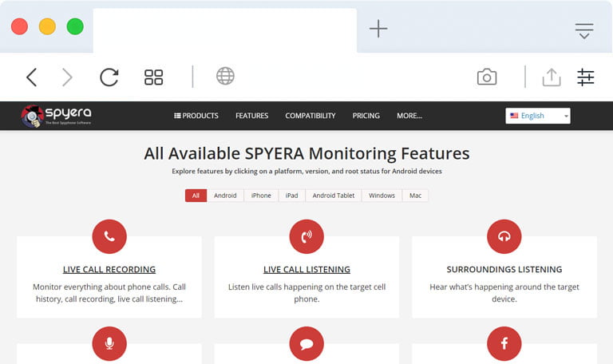Take a screenshot with the camera icon

[x=487, y=77]
